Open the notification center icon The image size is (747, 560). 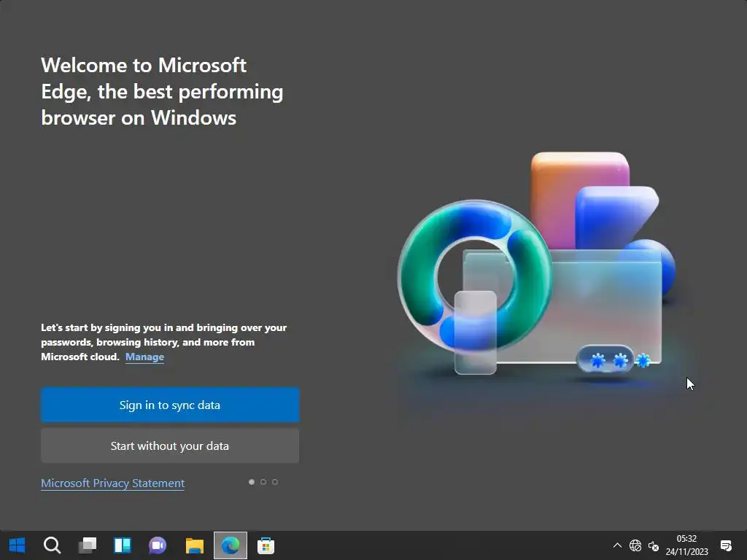pos(726,545)
